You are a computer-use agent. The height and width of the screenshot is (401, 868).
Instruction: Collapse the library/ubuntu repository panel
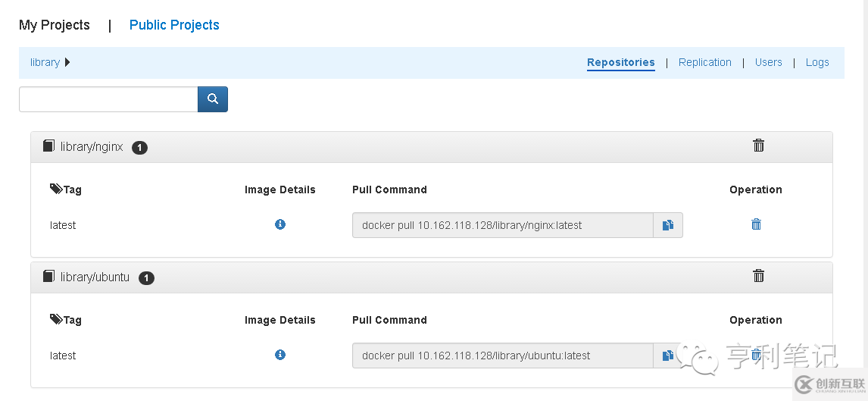pos(95,277)
